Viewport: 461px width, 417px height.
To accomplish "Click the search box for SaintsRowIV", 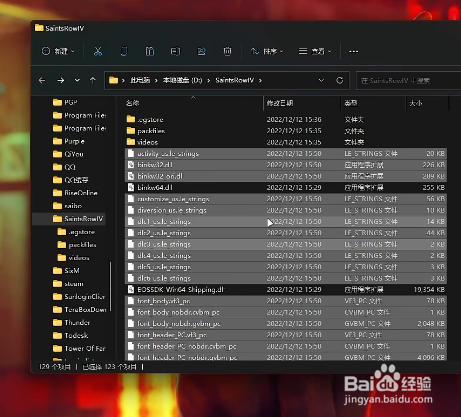I will [409, 80].
